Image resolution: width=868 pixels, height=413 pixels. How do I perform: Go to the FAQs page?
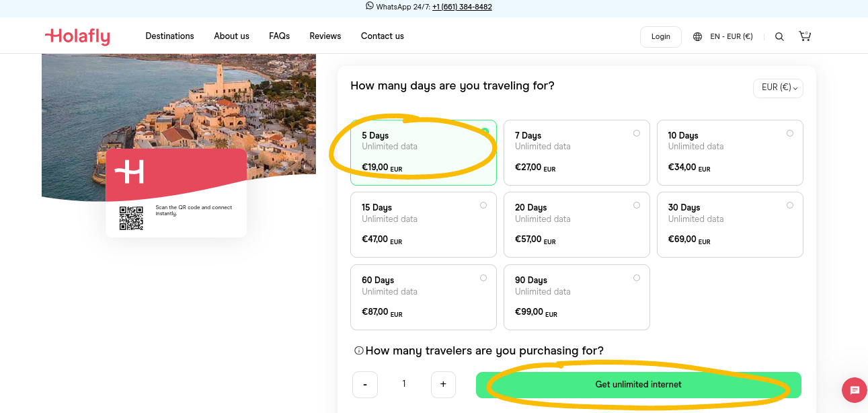[279, 36]
